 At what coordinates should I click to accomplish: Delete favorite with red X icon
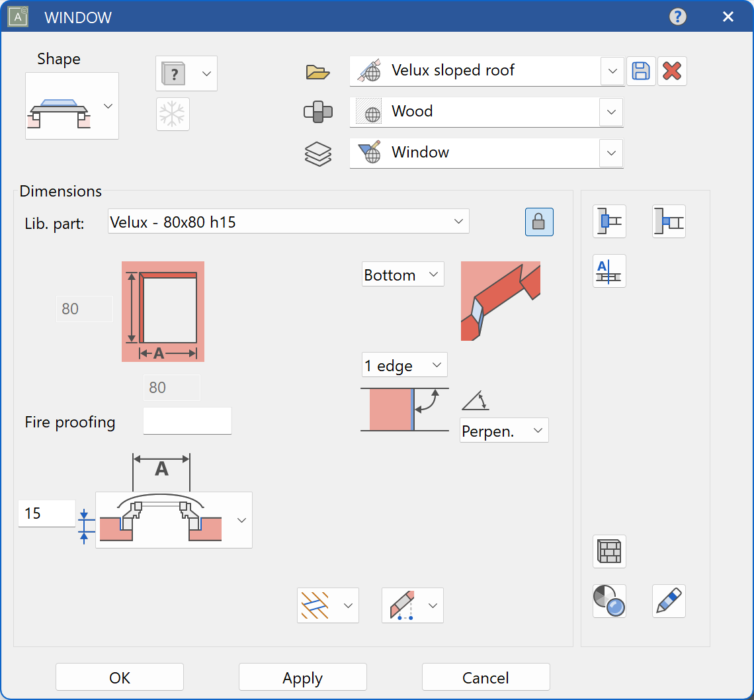pyautogui.click(x=672, y=71)
